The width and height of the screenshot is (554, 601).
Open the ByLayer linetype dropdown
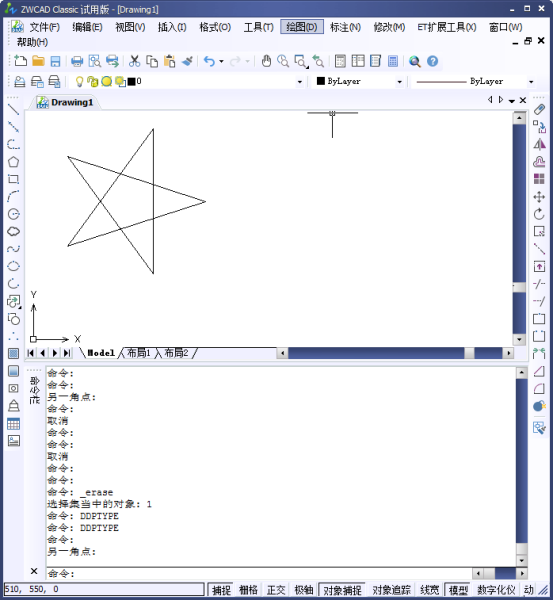tap(531, 82)
